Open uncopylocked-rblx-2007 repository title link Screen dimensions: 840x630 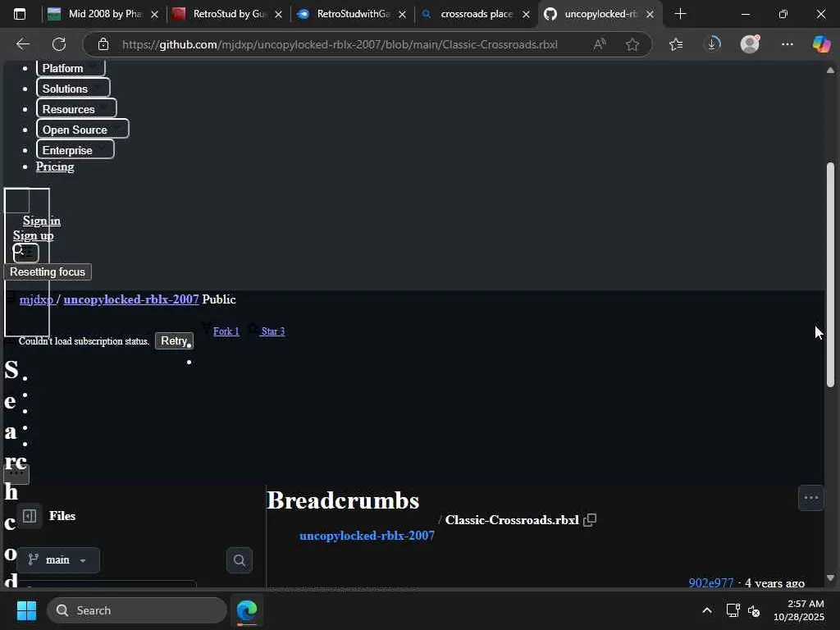131,299
